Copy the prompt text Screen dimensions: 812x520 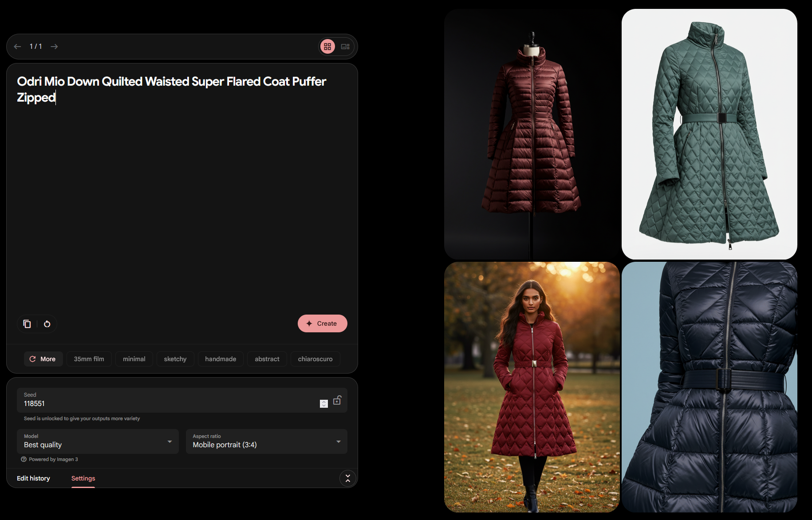(27, 324)
